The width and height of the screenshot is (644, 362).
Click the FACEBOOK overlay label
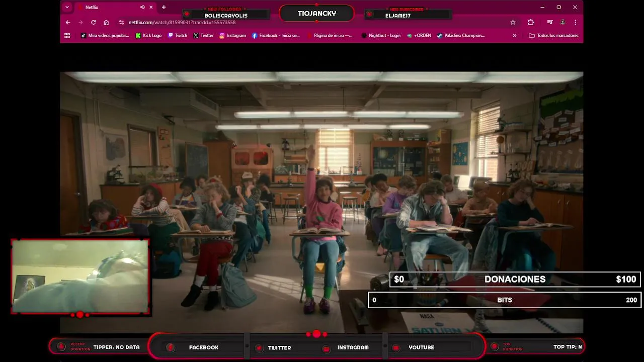(204, 347)
